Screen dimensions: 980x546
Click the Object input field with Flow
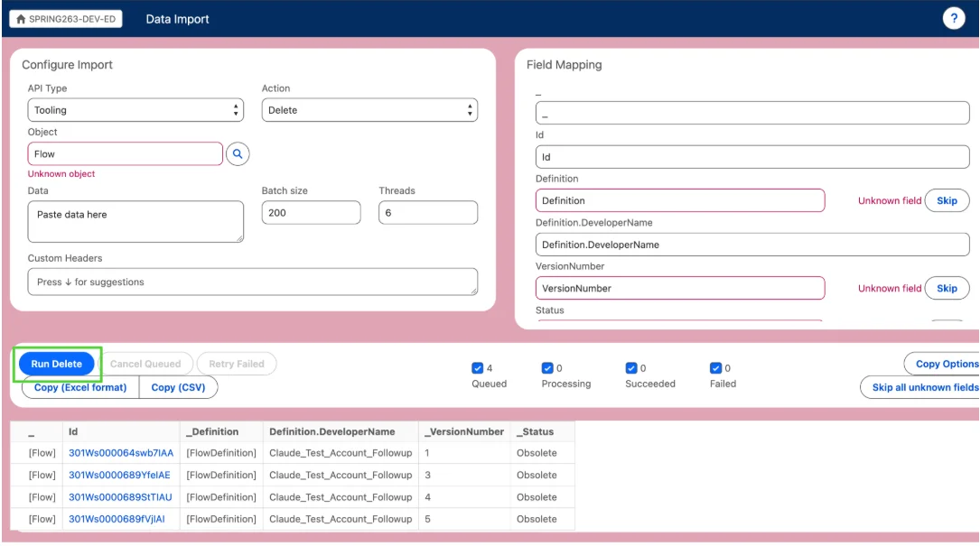(125, 153)
